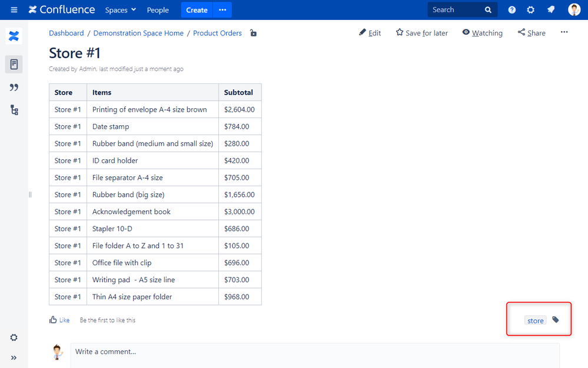
Task: Click the Subtotal column header
Action: pyautogui.click(x=240, y=92)
